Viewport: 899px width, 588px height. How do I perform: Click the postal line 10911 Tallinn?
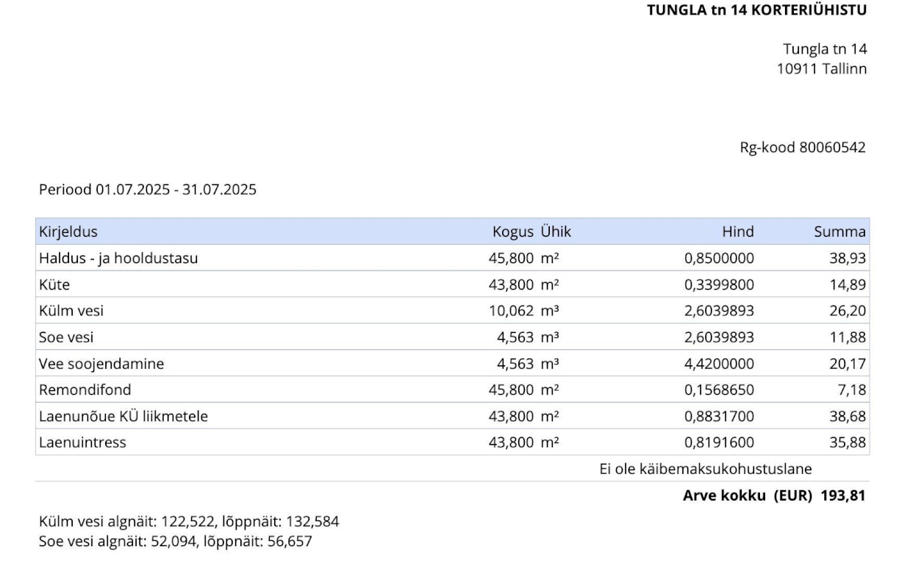(822, 69)
